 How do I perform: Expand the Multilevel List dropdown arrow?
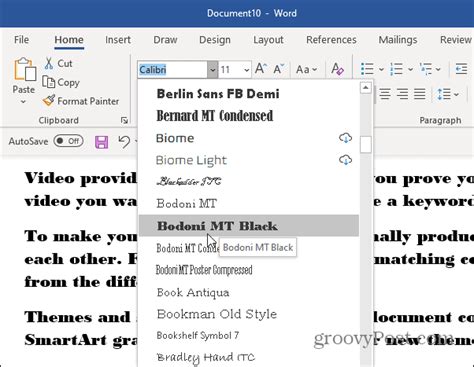point(438,69)
